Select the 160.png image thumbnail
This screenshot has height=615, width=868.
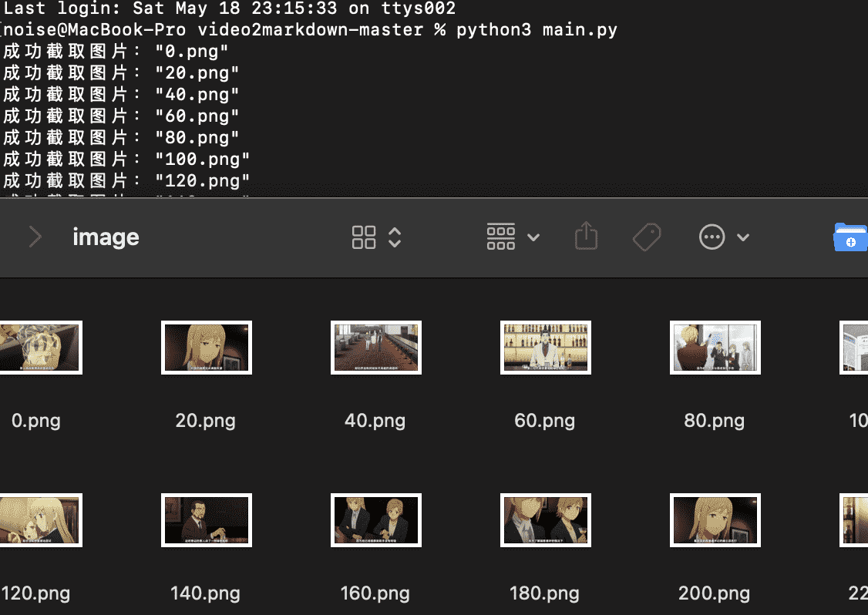(x=375, y=520)
